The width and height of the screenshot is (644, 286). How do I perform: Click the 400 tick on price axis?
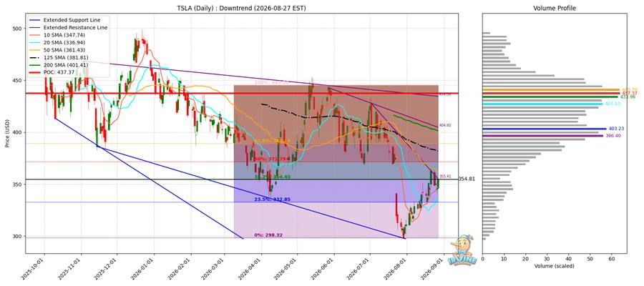tap(17, 132)
